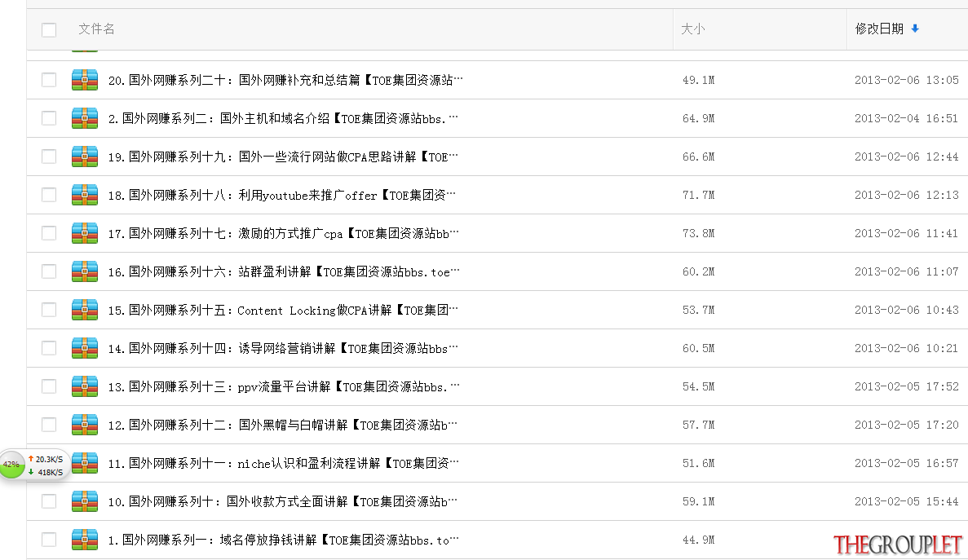Check the box for file 18. 国外网赚系列十八

(x=49, y=195)
